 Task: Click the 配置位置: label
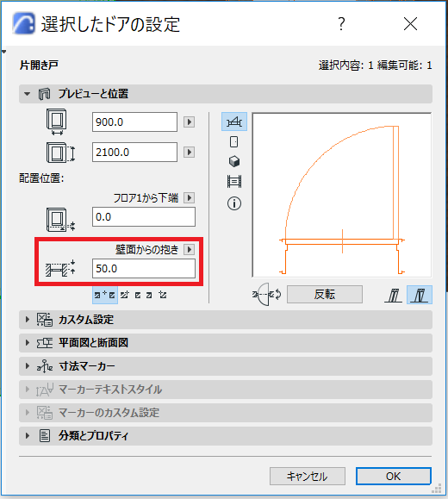41,178
